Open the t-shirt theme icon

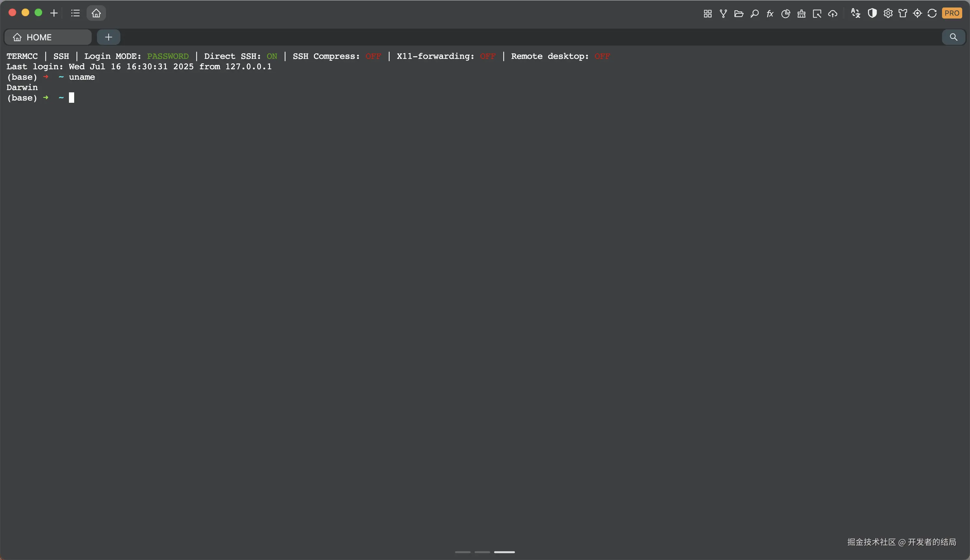click(x=902, y=13)
